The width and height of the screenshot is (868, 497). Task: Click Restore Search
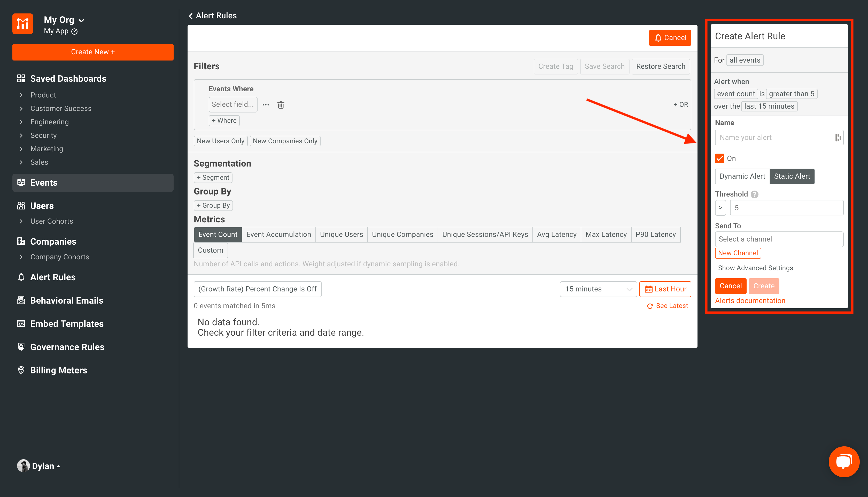point(661,66)
